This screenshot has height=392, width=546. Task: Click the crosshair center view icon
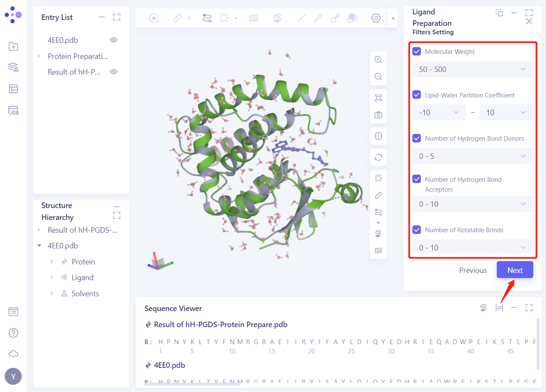(x=378, y=136)
